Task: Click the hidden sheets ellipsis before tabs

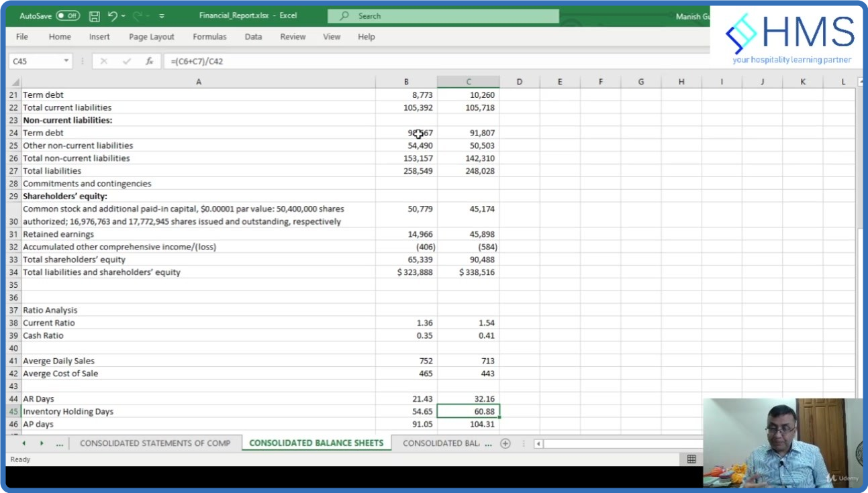Action: 59,443
